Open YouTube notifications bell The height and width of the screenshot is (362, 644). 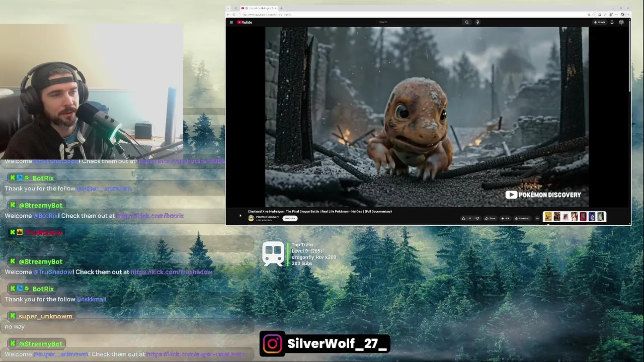[612, 22]
